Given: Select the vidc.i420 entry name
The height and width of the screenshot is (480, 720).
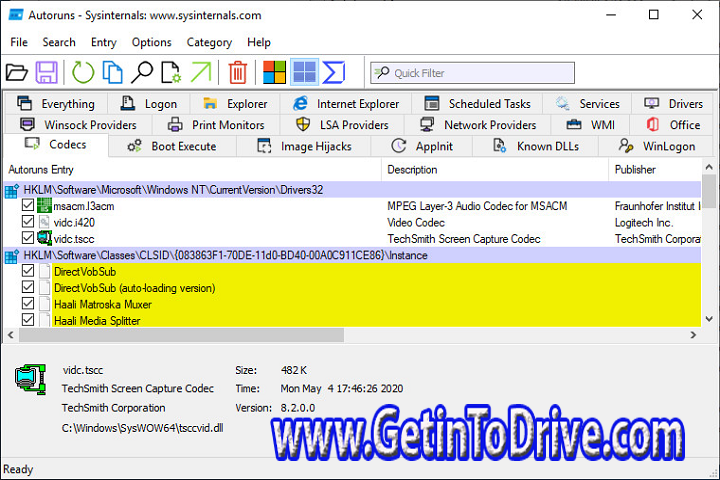Looking at the screenshot, I should (74, 223).
